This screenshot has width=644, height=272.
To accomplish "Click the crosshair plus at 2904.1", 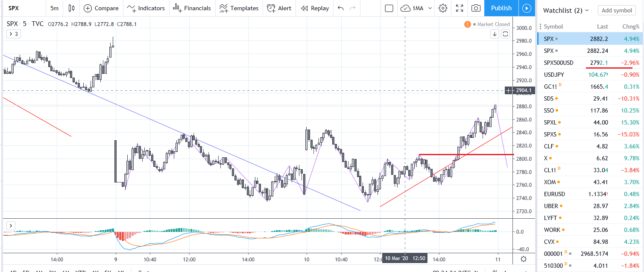I will 508,90.
